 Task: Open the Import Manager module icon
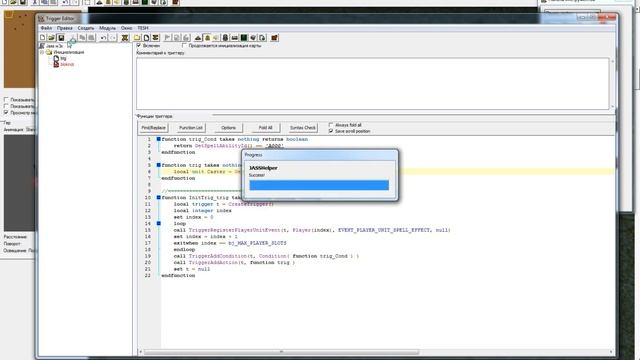coord(262,38)
